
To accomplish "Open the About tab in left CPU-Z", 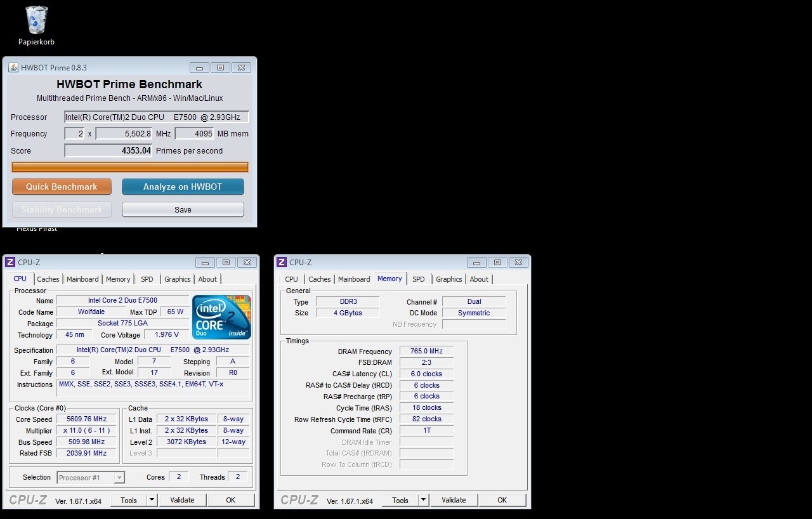I will tap(207, 279).
